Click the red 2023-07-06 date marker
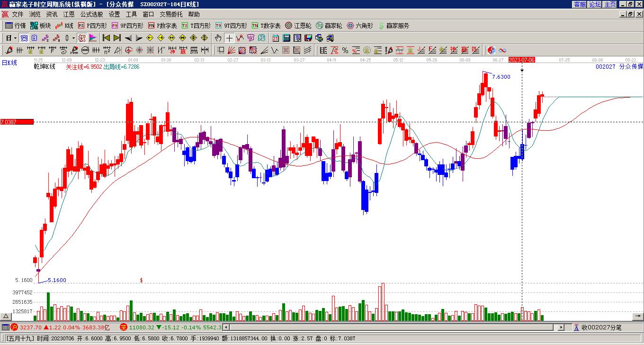Screen dimensions: 644x345 (522, 60)
